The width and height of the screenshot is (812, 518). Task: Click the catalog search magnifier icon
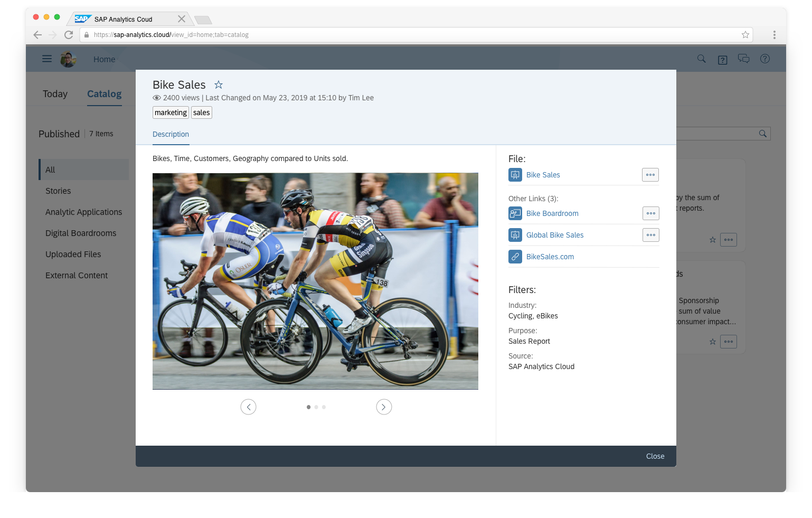(763, 134)
